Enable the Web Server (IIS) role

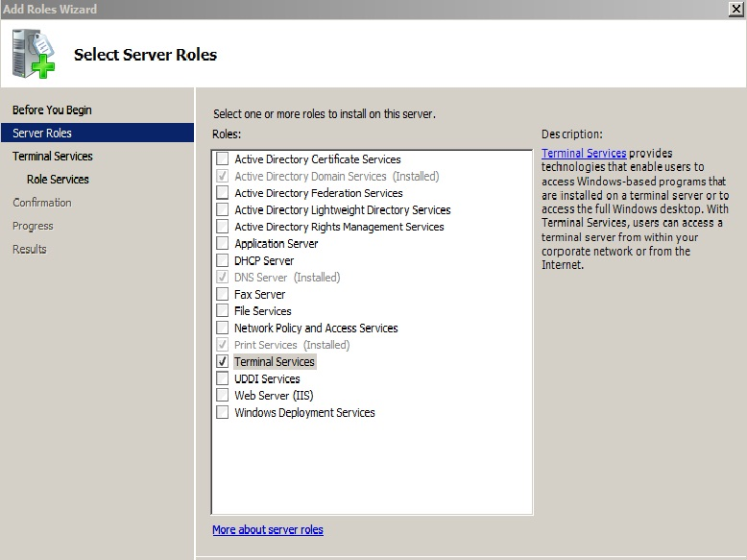[222, 395]
